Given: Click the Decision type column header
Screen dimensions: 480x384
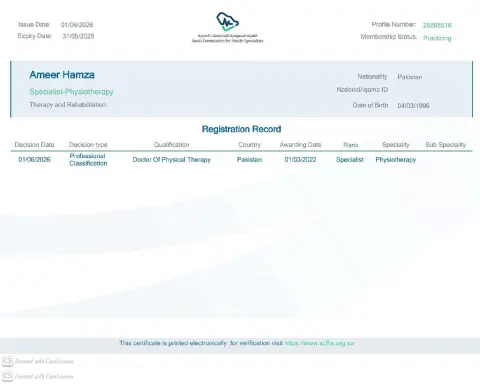Looking at the screenshot, I should point(88,145).
